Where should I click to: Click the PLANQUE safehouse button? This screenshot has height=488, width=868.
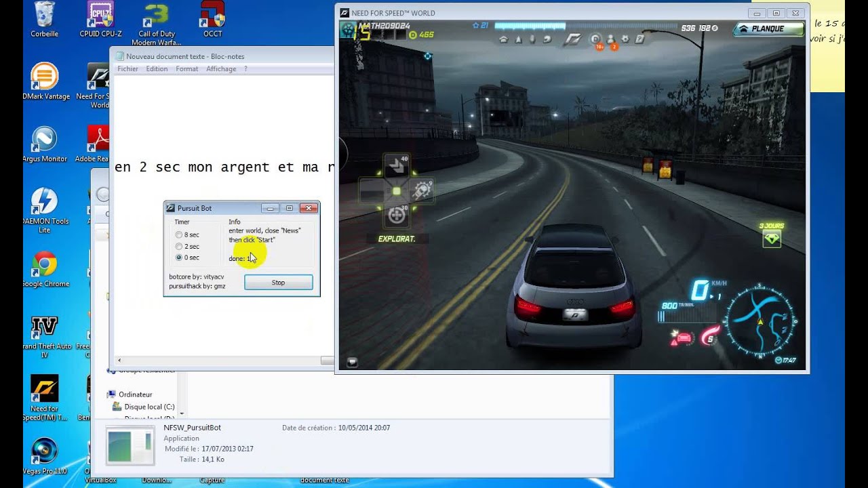pos(768,28)
